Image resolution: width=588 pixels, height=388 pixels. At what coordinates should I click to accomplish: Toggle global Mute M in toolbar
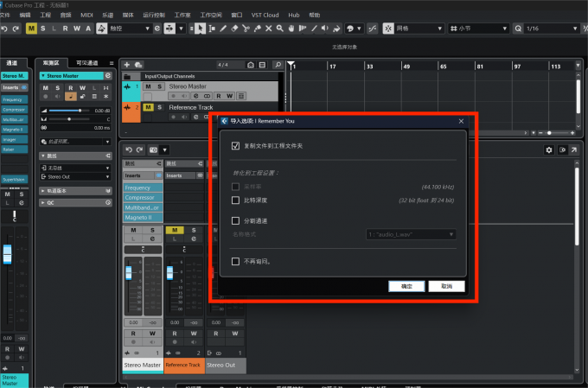pos(31,29)
